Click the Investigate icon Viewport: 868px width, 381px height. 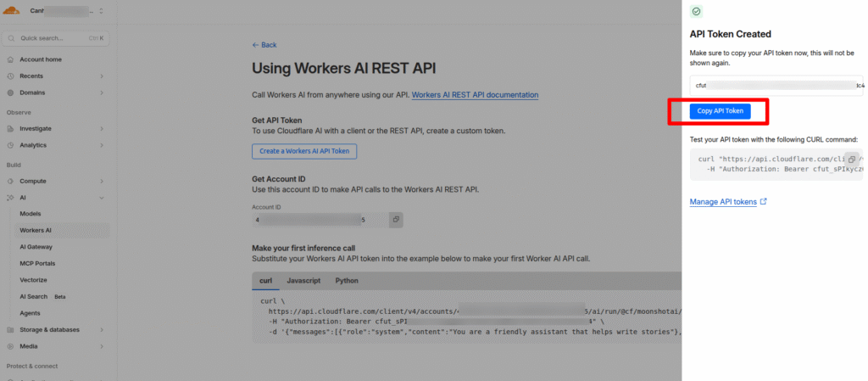coord(10,128)
